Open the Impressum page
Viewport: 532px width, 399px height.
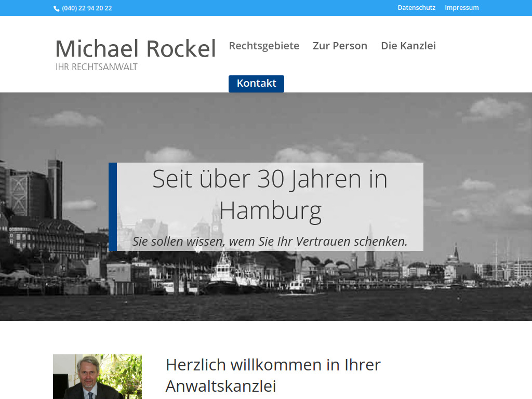(x=462, y=7)
